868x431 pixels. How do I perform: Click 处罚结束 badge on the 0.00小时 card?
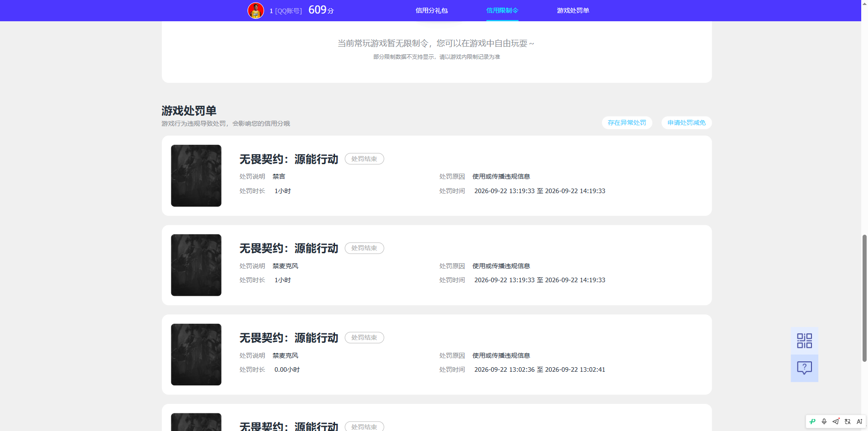[364, 338]
